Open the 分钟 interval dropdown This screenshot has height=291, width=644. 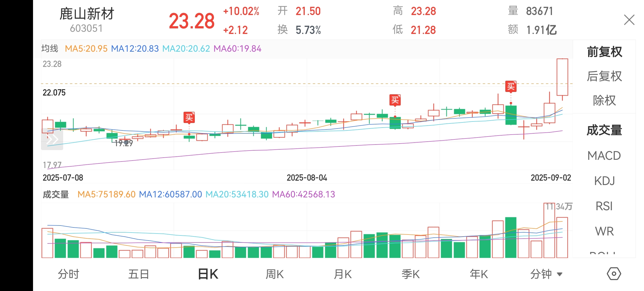click(x=546, y=274)
